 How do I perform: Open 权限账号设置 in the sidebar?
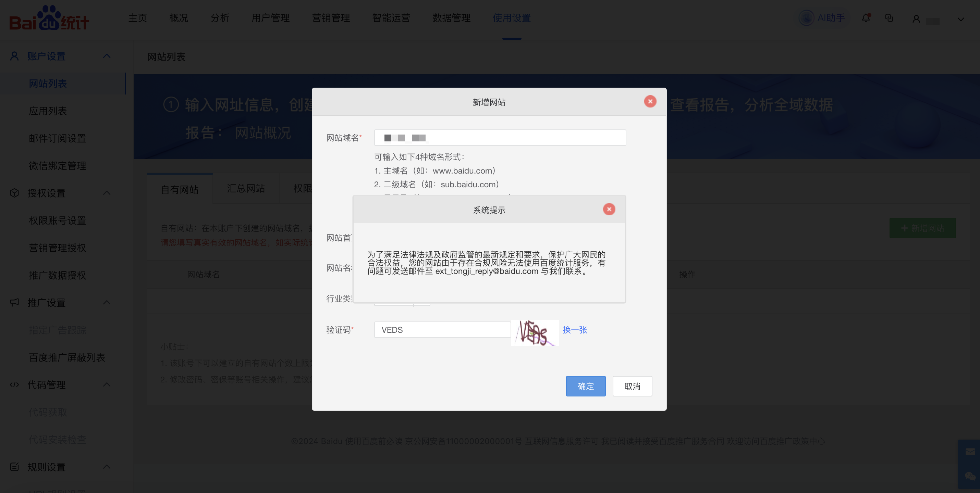coord(58,220)
